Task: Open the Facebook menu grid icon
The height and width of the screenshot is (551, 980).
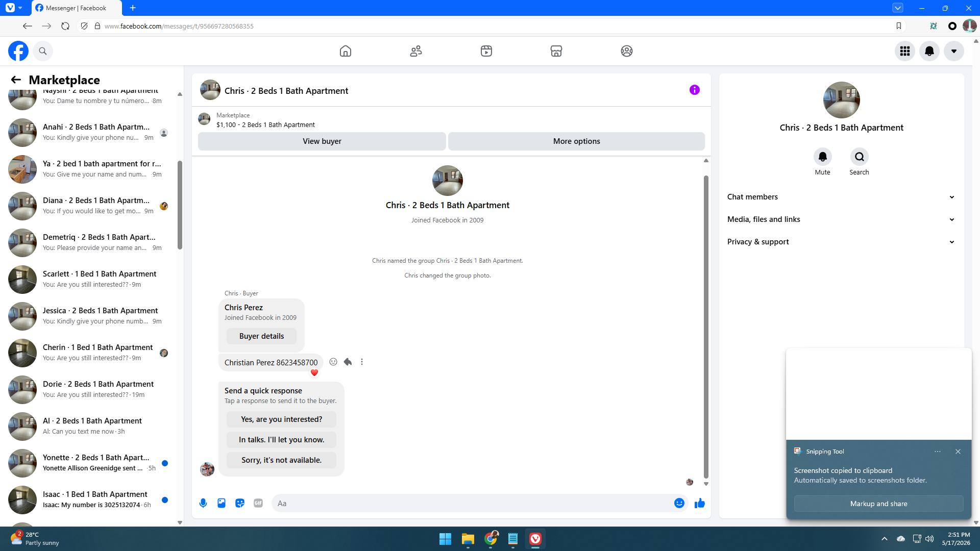Action: coord(905,51)
